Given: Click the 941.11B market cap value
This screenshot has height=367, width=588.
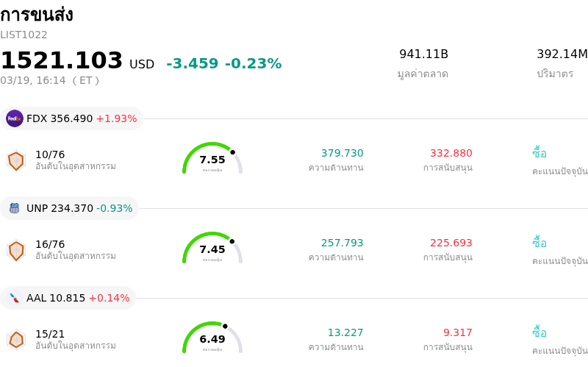Looking at the screenshot, I should point(423,54).
